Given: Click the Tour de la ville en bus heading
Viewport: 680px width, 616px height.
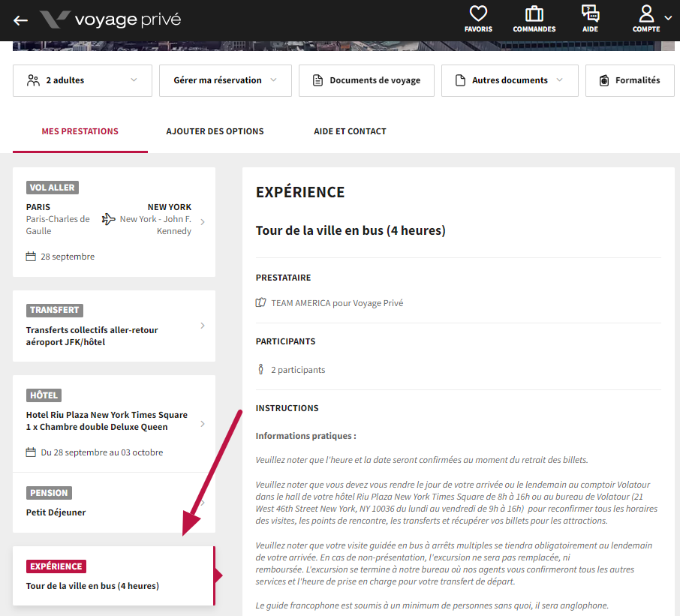Looking at the screenshot, I should pos(351,230).
